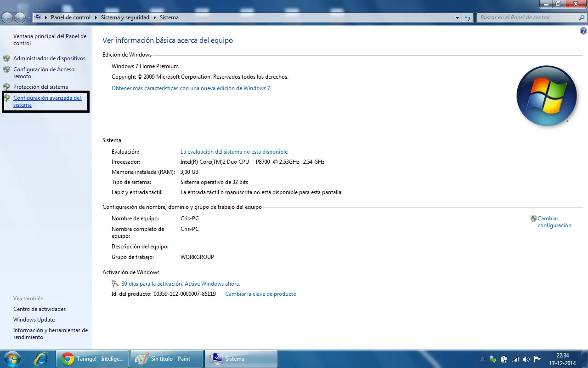The image size is (588, 368).
Task: Open Configuración de Acceso remoto
Action: (44, 73)
